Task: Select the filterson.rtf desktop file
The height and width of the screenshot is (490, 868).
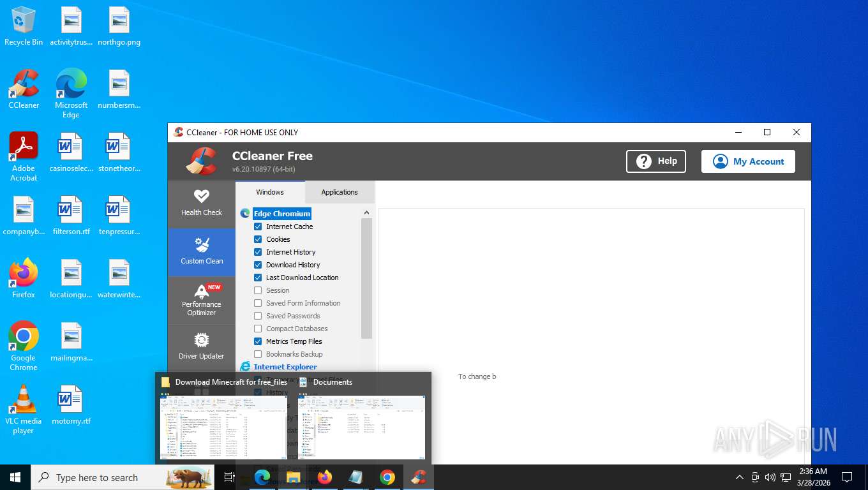Action: (x=71, y=216)
